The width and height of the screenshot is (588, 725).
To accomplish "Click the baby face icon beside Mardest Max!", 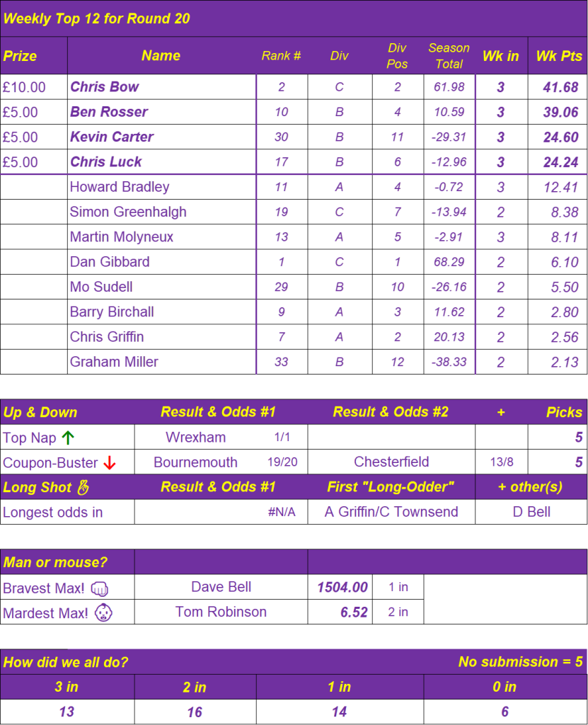I will [x=103, y=612].
